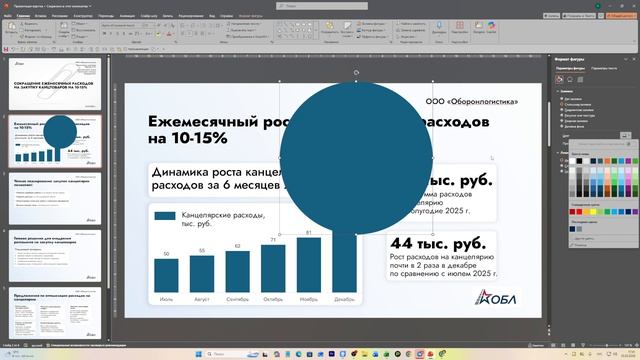The height and width of the screenshot is (360, 640).
Task: Open the Size & Properties icon tab
Action: [580, 79]
